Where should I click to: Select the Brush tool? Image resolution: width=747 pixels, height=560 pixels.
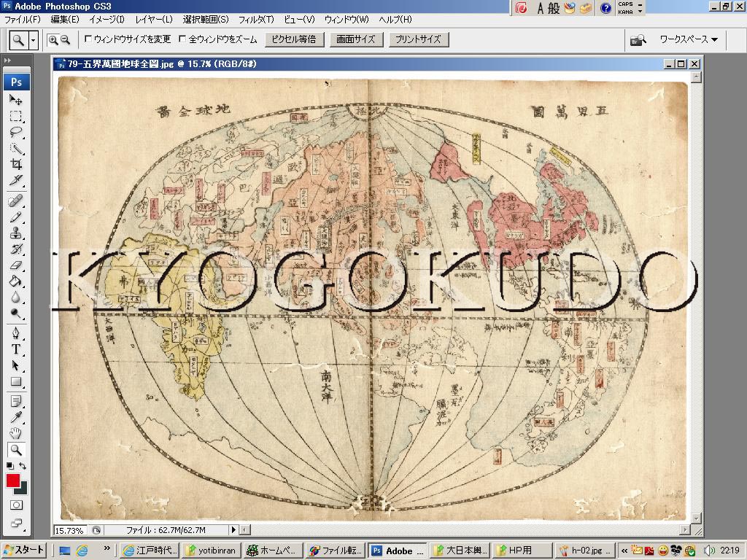pyautogui.click(x=16, y=217)
